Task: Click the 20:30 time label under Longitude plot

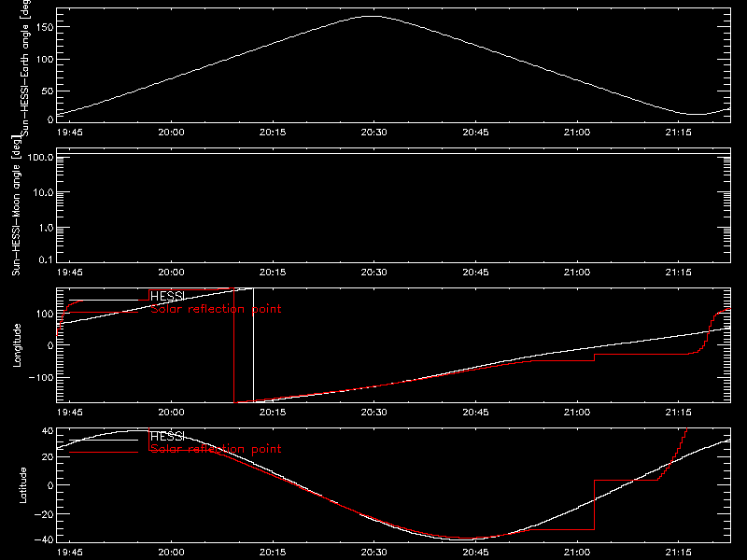Action: click(374, 412)
